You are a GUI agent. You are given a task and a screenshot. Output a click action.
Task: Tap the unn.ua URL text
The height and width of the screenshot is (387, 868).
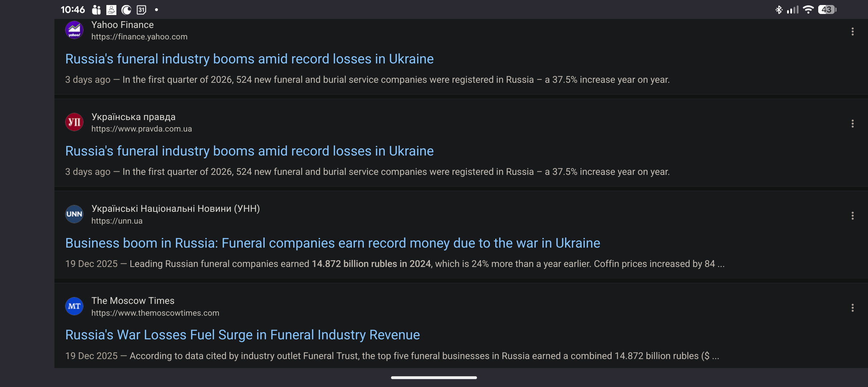117,221
